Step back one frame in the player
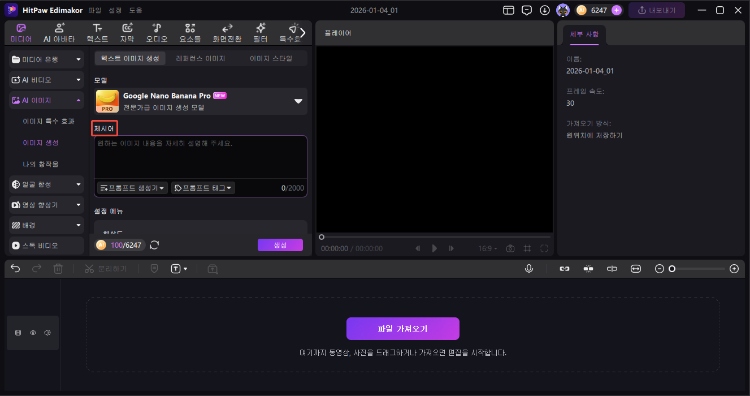This screenshot has height=396, width=750. (x=418, y=248)
